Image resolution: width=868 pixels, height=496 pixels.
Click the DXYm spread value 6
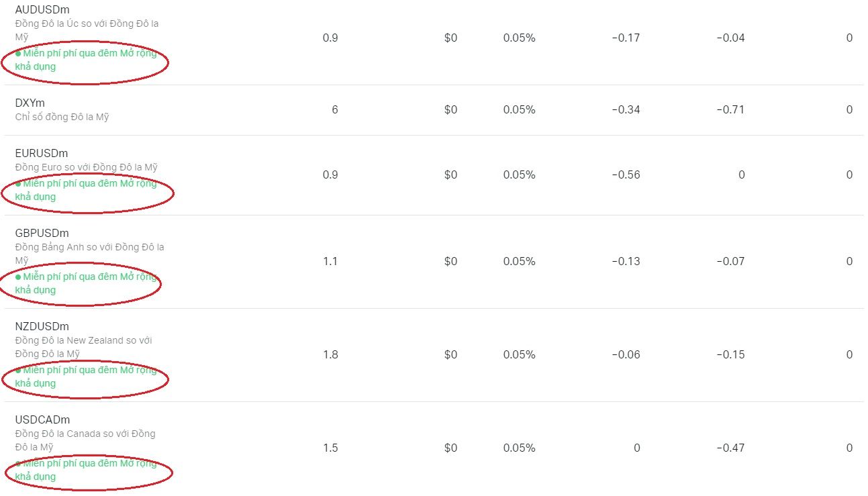click(x=335, y=109)
